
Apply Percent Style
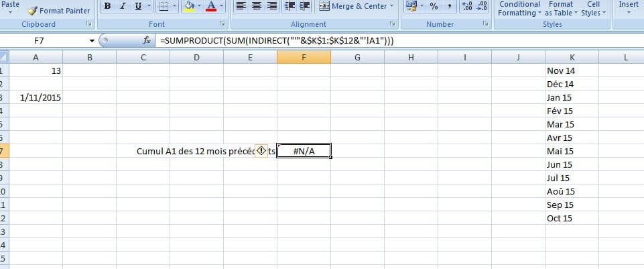pyautogui.click(x=434, y=6)
